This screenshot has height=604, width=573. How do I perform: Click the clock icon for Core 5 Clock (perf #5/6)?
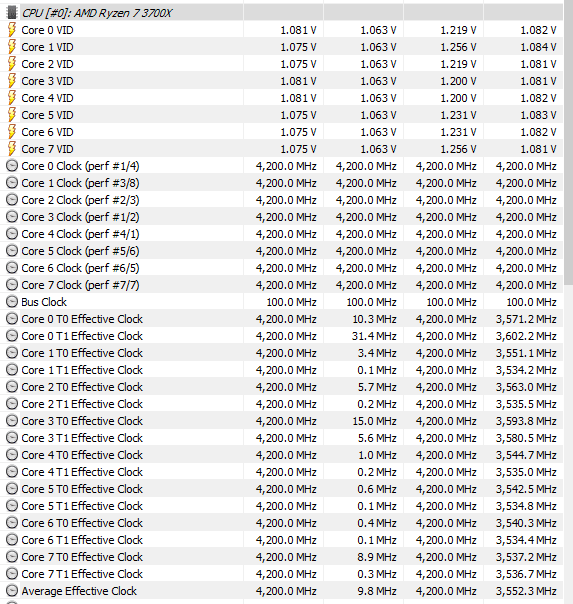(12, 250)
